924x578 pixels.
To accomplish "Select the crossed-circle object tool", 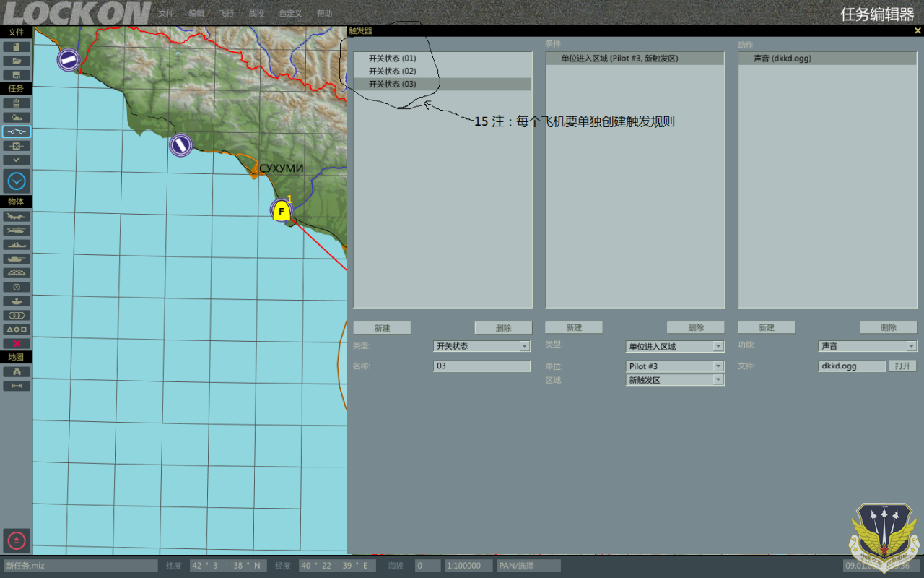I will point(17,287).
